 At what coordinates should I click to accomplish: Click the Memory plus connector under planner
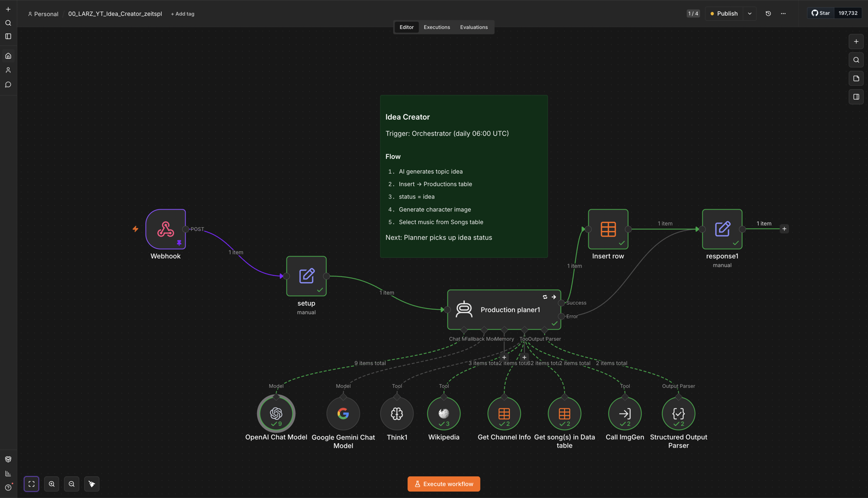pos(504,357)
